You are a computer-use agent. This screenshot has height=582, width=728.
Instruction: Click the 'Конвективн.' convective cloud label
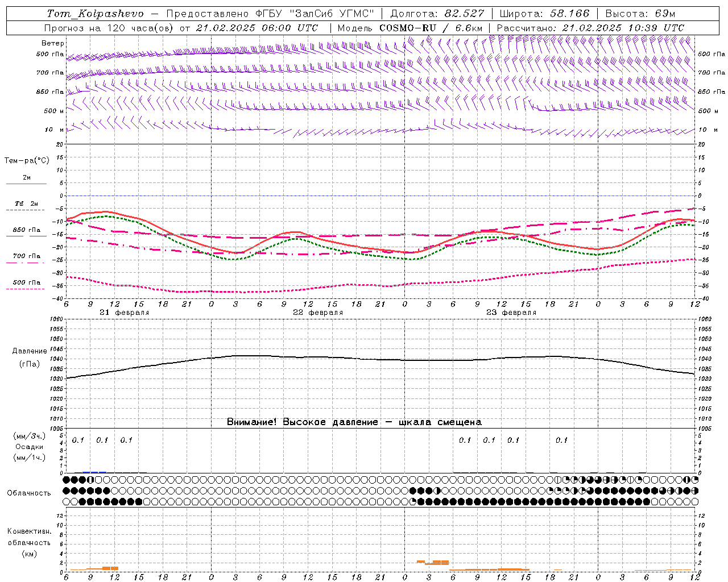point(29,531)
